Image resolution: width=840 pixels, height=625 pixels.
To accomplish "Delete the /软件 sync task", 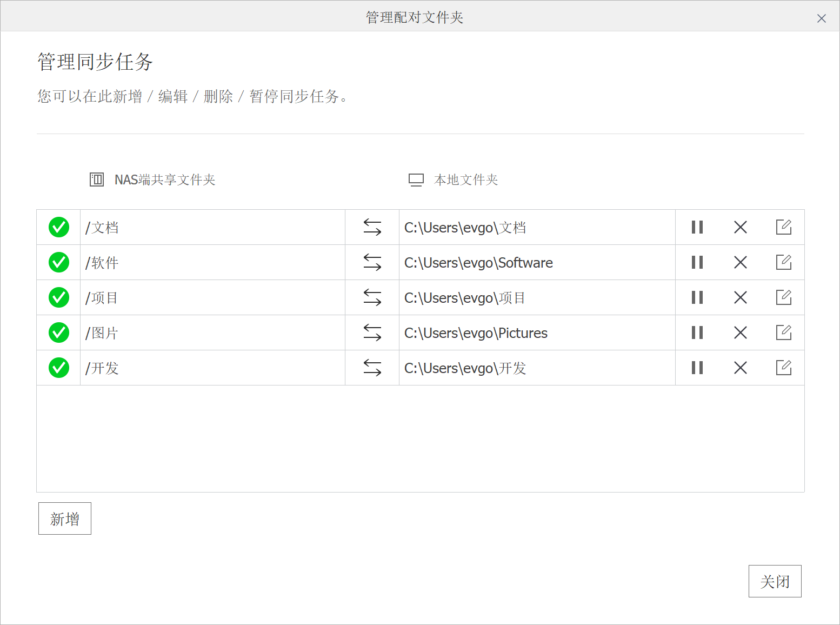I will coord(741,262).
